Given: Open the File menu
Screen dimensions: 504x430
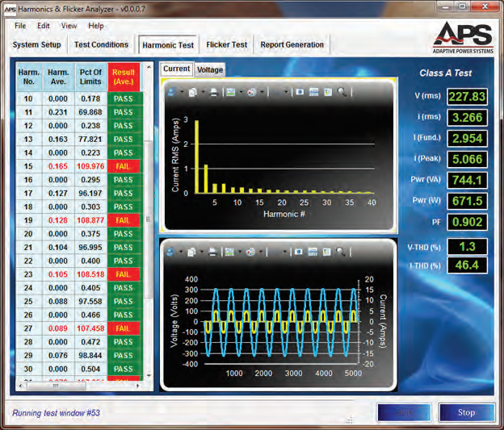Looking at the screenshot, I should [20, 26].
